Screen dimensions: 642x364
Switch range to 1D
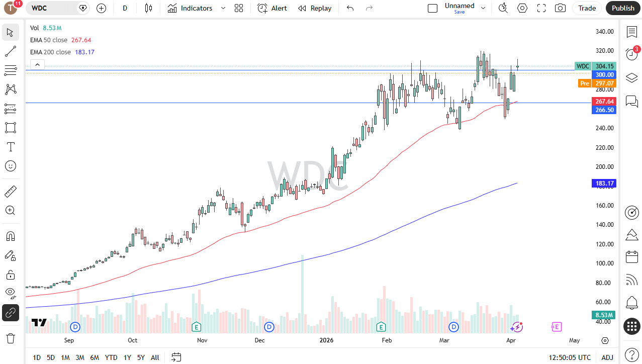[x=37, y=357]
